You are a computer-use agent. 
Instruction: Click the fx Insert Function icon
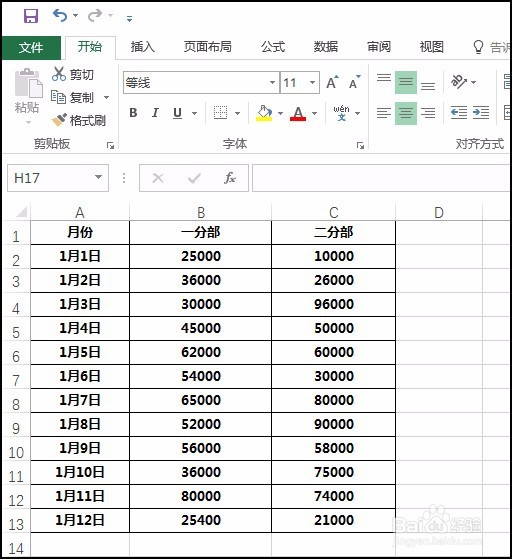(230, 178)
